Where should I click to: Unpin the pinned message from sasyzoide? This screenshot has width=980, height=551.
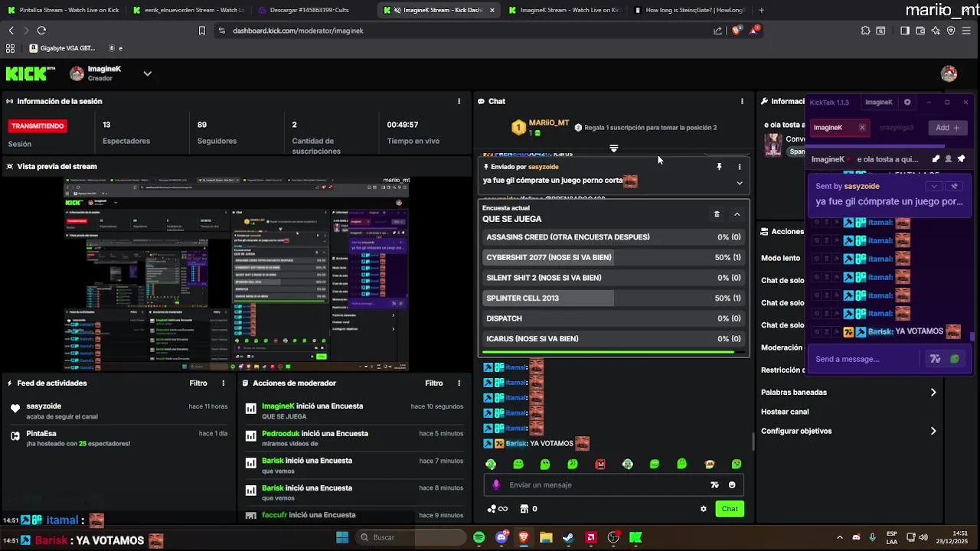click(719, 167)
